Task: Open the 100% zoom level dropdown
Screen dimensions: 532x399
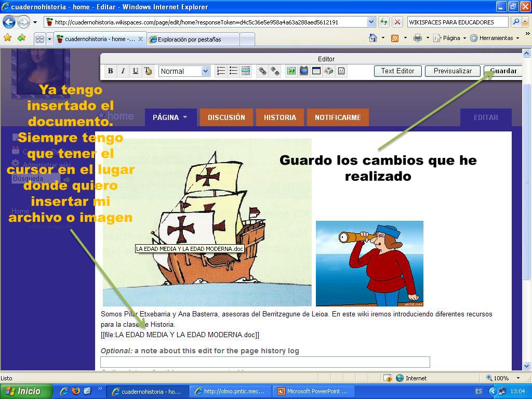Action: click(x=518, y=378)
